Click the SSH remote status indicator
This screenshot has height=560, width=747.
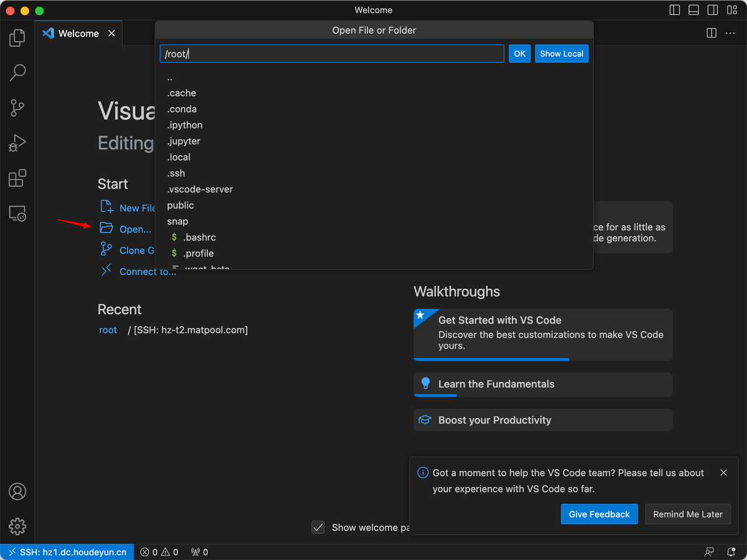(x=67, y=552)
